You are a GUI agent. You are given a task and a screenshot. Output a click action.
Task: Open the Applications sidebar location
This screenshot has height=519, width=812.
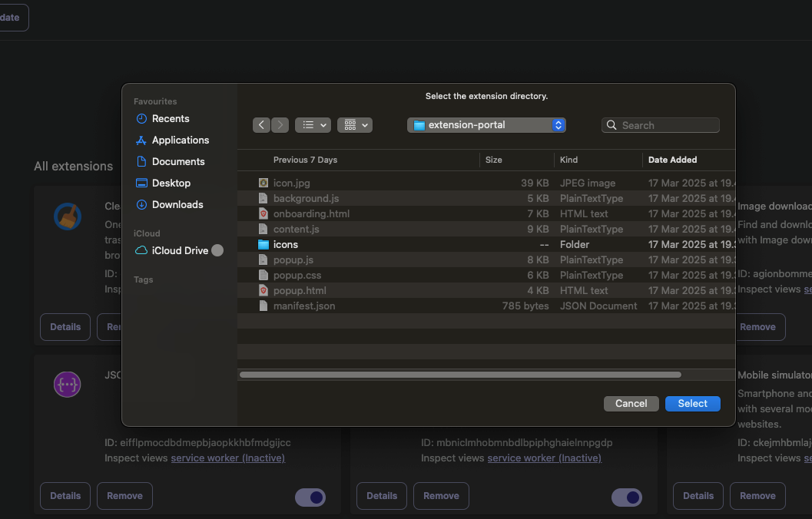(x=180, y=140)
